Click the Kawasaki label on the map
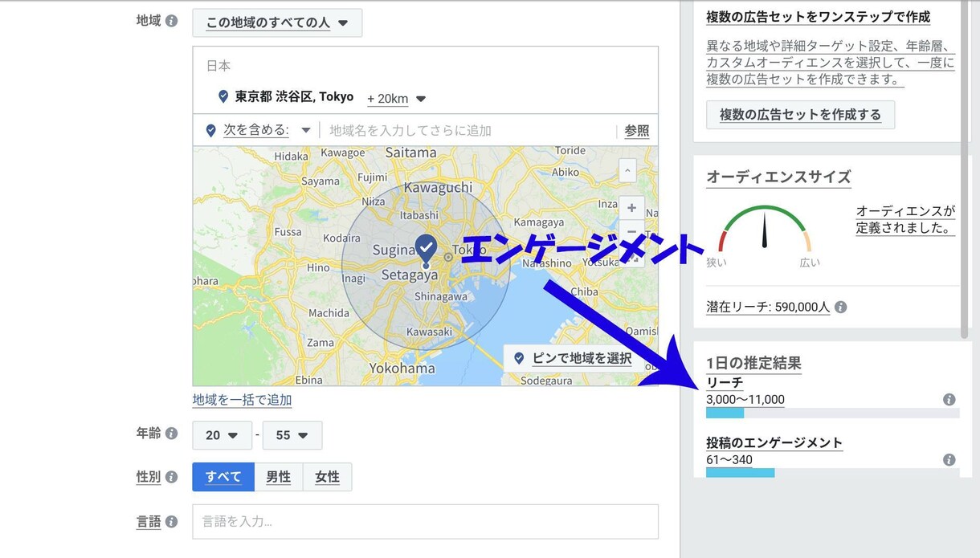Screen dimensions: 980x558 [431, 332]
